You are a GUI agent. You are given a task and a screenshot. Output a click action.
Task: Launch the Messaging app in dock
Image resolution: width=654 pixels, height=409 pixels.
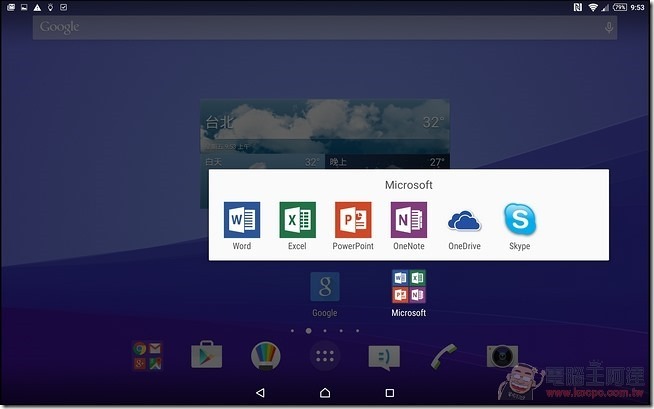click(384, 357)
